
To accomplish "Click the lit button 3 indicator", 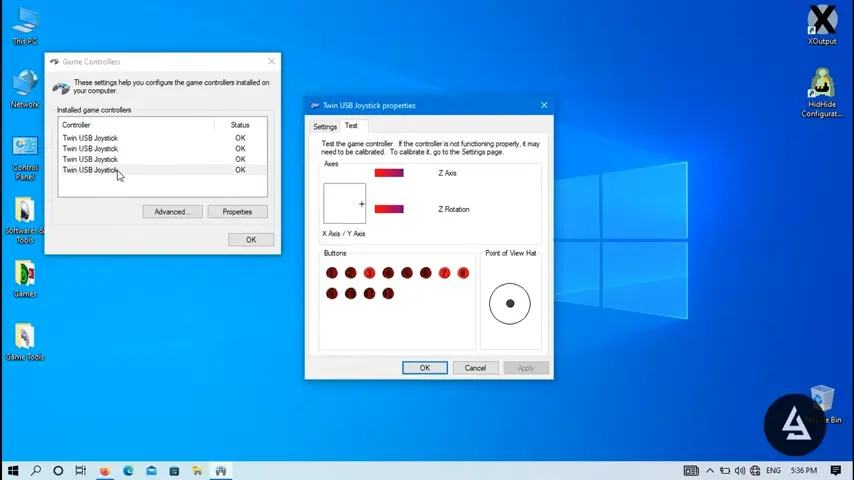I will [x=369, y=273].
